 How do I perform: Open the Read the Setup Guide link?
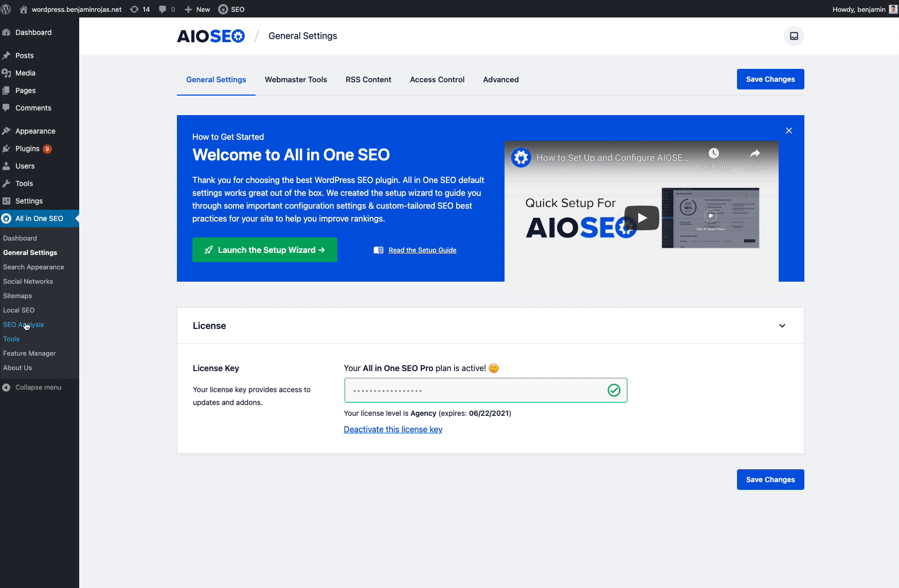point(422,250)
